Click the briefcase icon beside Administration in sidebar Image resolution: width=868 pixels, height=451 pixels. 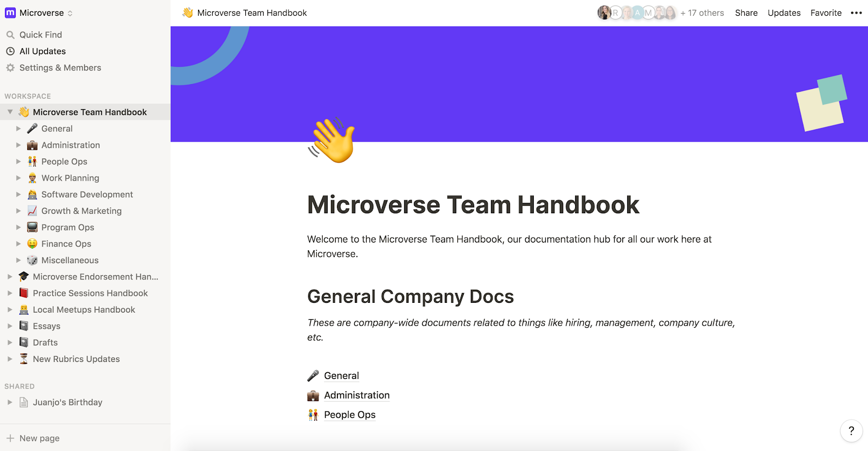tap(33, 145)
